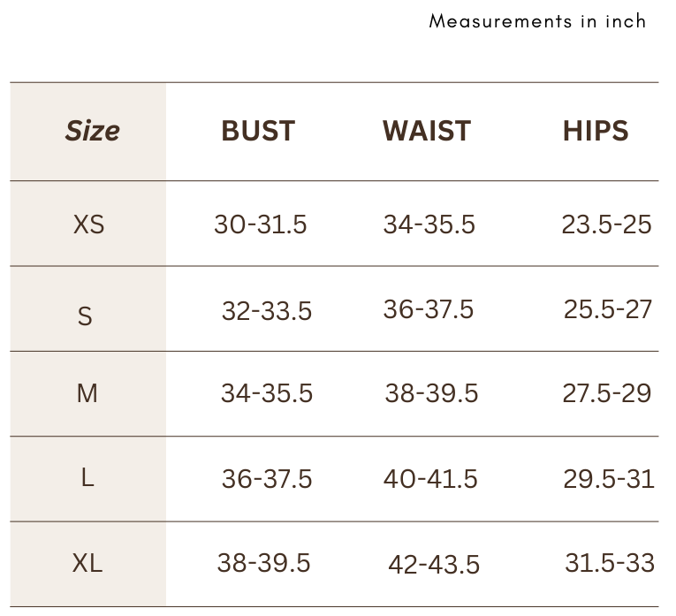The height and width of the screenshot is (616, 676).
Task: Select the XS size row label
Action: 89,224
